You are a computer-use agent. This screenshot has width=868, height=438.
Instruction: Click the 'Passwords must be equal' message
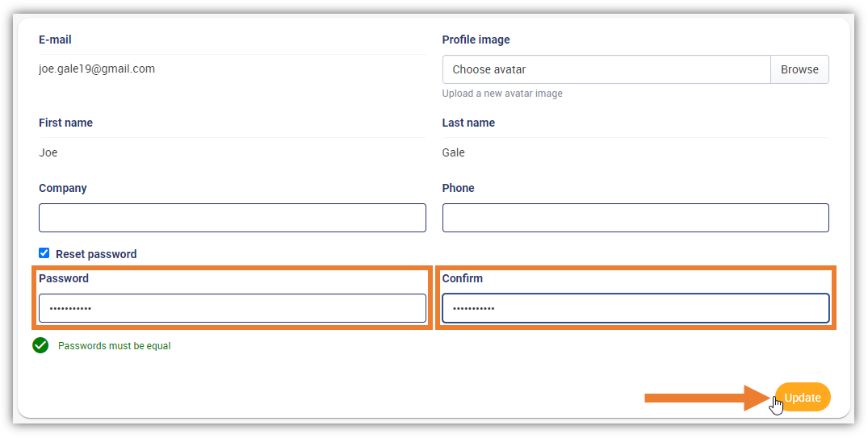pos(115,346)
